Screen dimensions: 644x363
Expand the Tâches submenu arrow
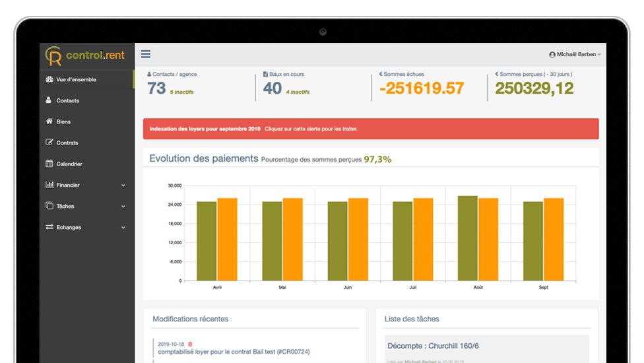tap(123, 207)
